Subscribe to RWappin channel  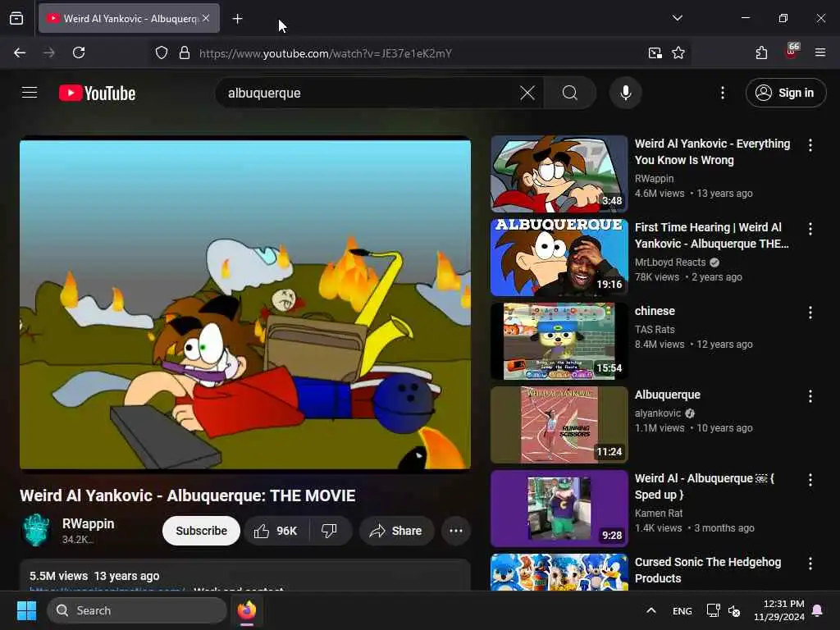202,531
